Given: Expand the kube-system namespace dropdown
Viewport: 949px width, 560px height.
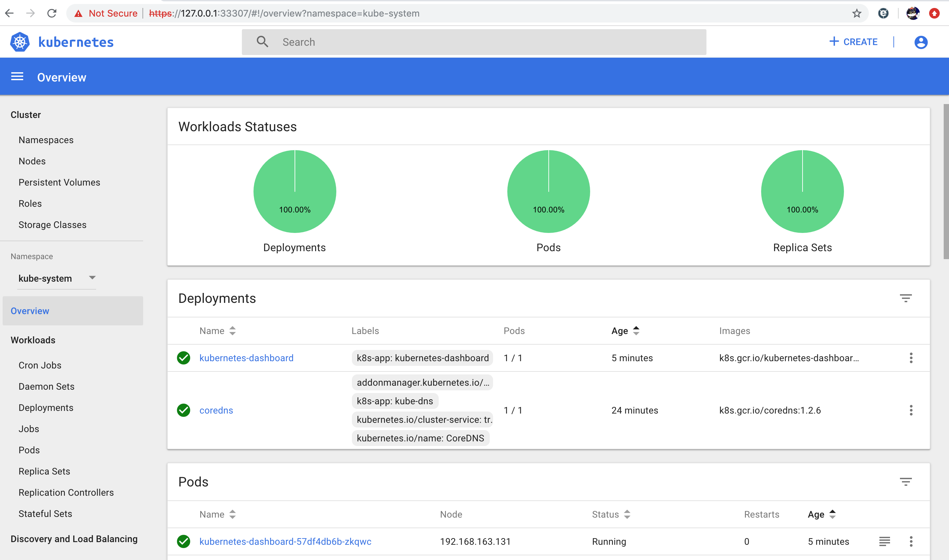Looking at the screenshot, I should (92, 278).
